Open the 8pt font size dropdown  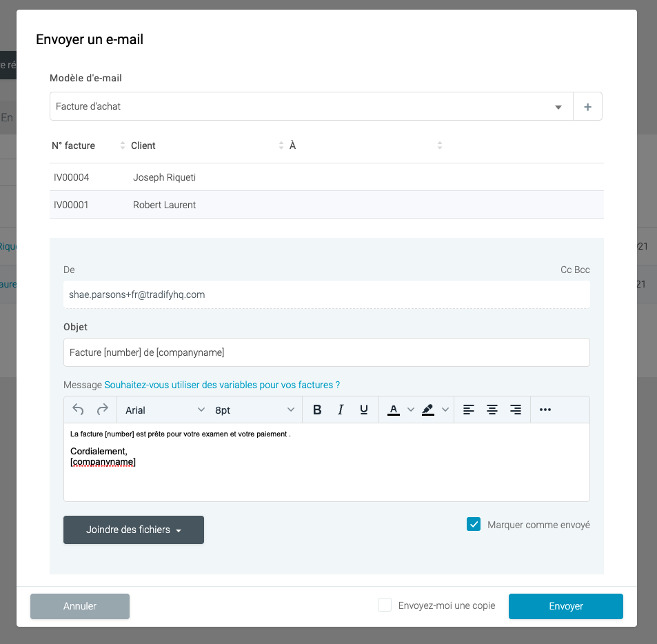click(x=254, y=410)
